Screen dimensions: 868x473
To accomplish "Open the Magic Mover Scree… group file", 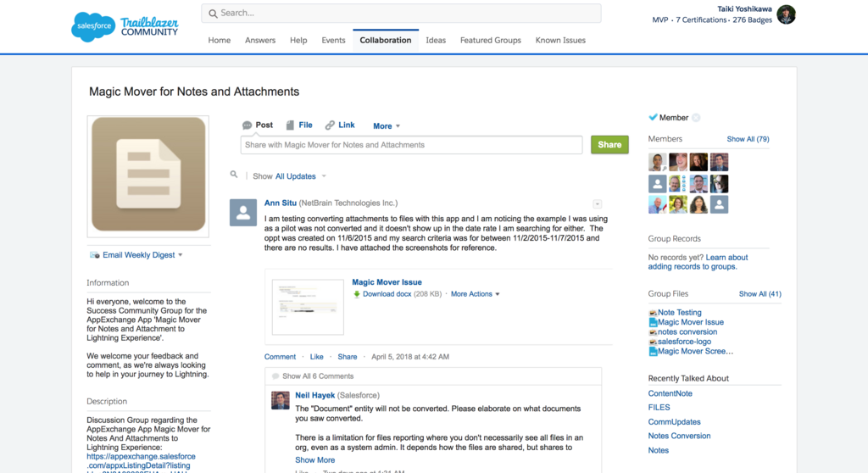I will coord(695,351).
